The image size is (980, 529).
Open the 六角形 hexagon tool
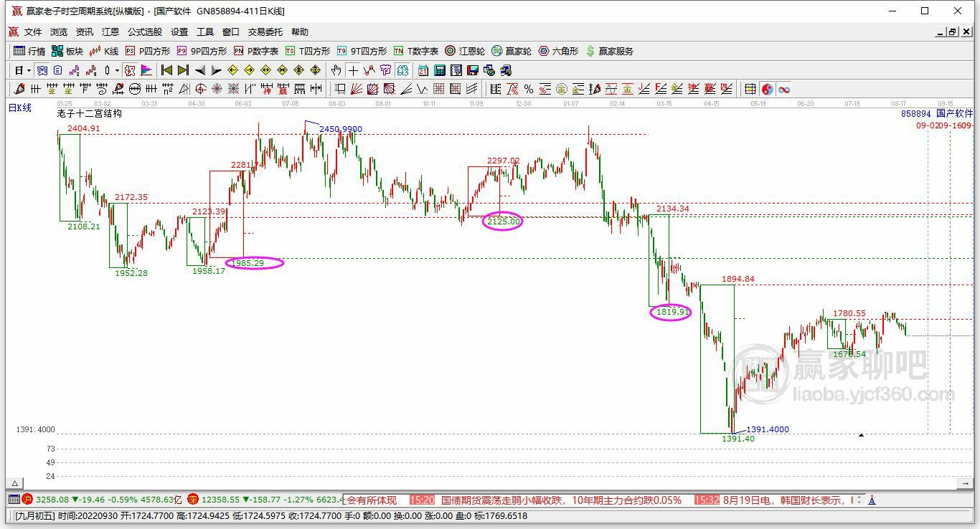(x=558, y=51)
